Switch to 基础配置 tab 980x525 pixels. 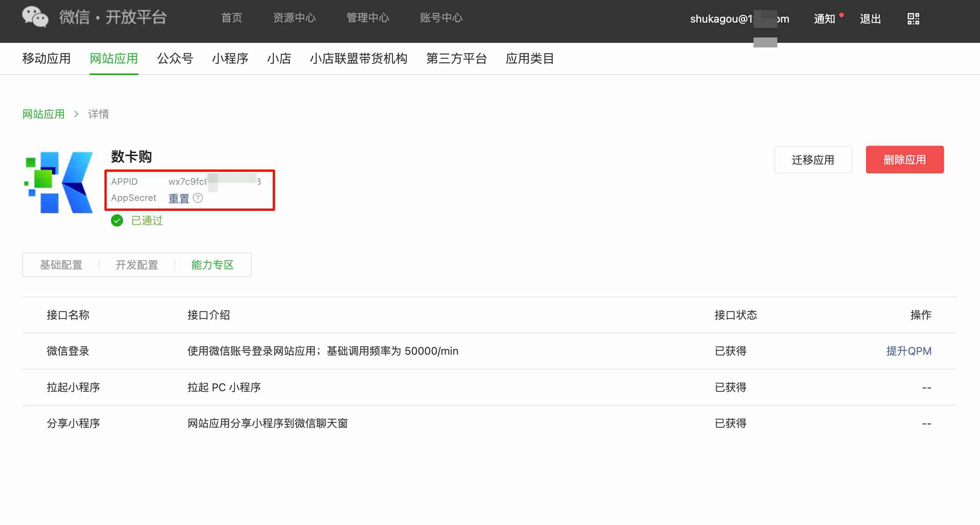point(61,265)
